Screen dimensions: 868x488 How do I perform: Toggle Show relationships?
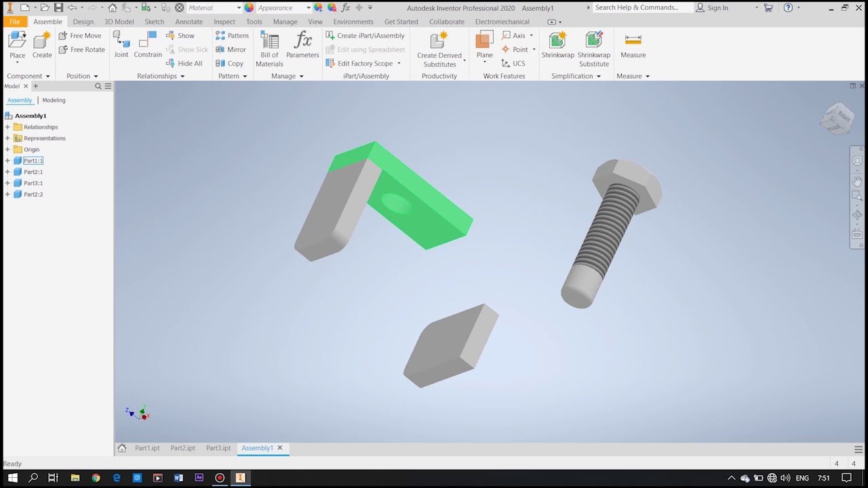point(180,36)
